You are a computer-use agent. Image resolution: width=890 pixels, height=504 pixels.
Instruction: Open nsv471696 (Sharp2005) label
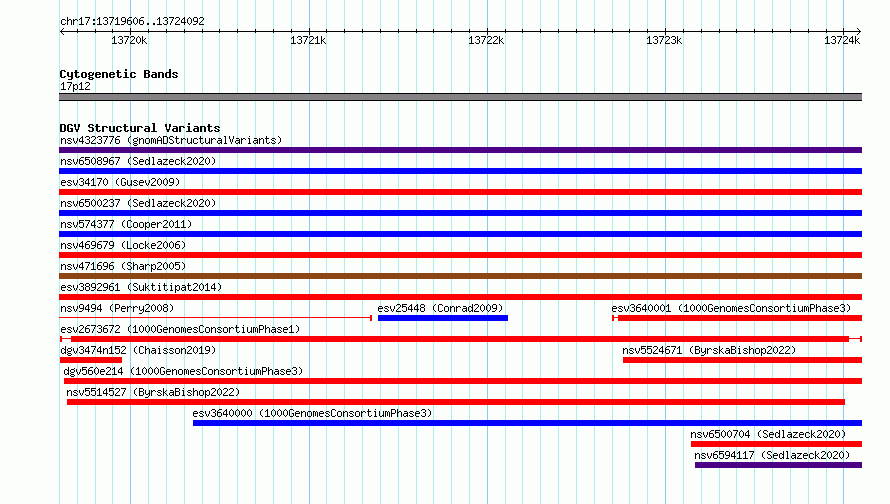coord(123,266)
